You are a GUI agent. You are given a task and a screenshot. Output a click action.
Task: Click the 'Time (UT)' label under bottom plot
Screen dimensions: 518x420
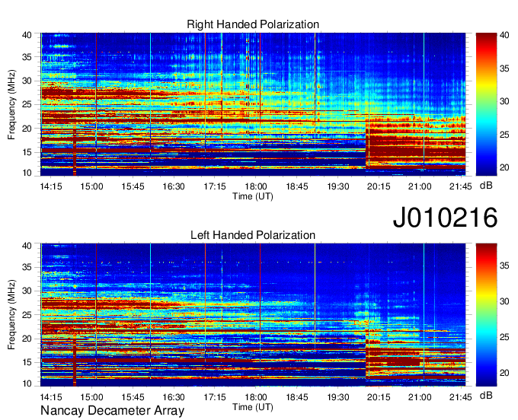pos(253,407)
